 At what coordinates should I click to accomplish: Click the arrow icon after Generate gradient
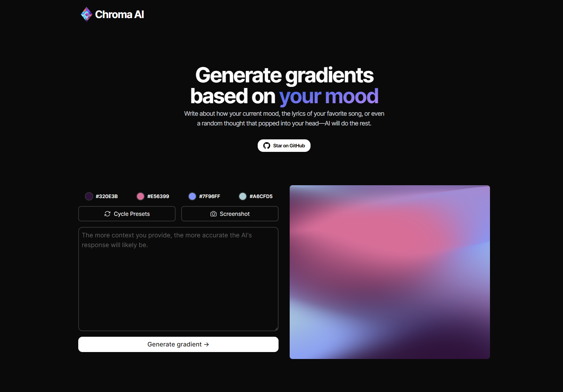207,344
